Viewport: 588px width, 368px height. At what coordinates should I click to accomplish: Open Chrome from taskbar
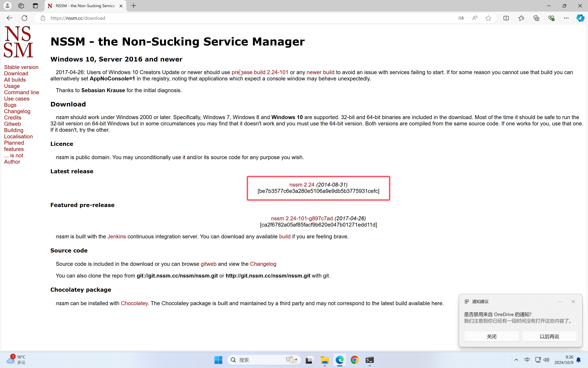click(355, 360)
